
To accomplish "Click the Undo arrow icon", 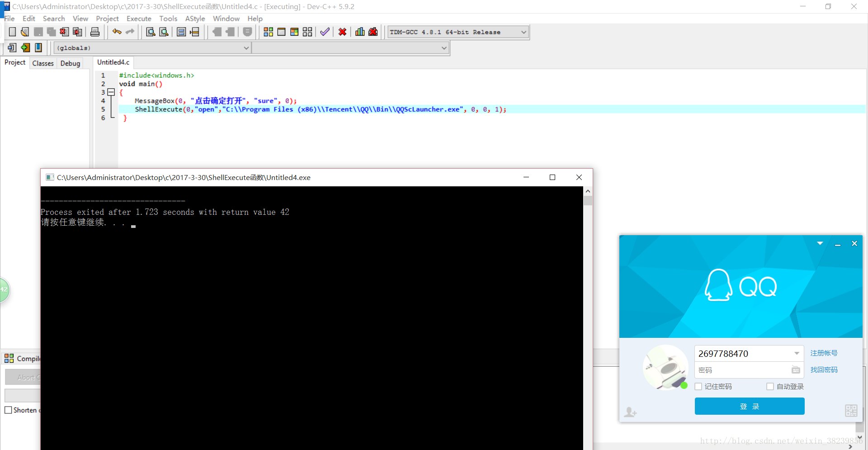I will pyautogui.click(x=117, y=32).
